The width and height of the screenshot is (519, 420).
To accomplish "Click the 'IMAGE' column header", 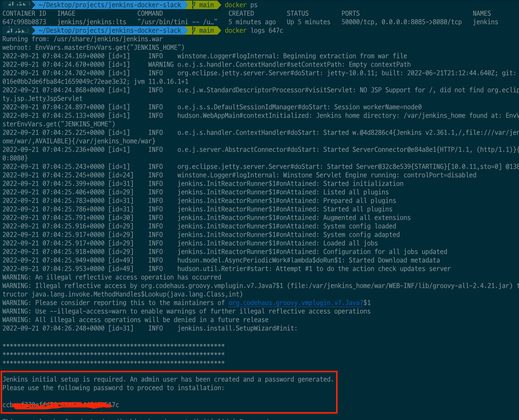I will (x=66, y=13).
